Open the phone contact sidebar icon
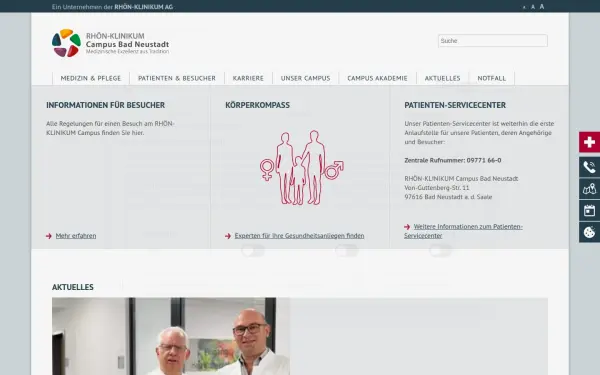Image resolution: width=600 pixels, height=375 pixels. coord(589,167)
